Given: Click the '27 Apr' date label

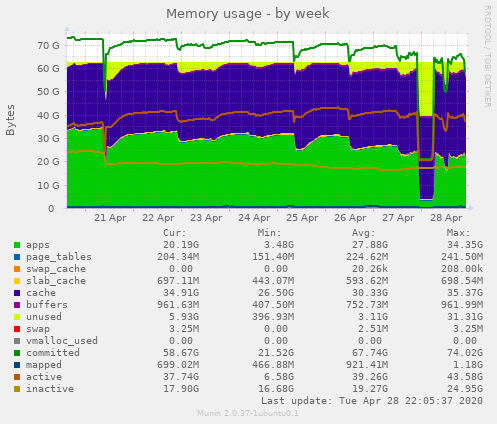Looking at the screenshot, I should (398, 218).
